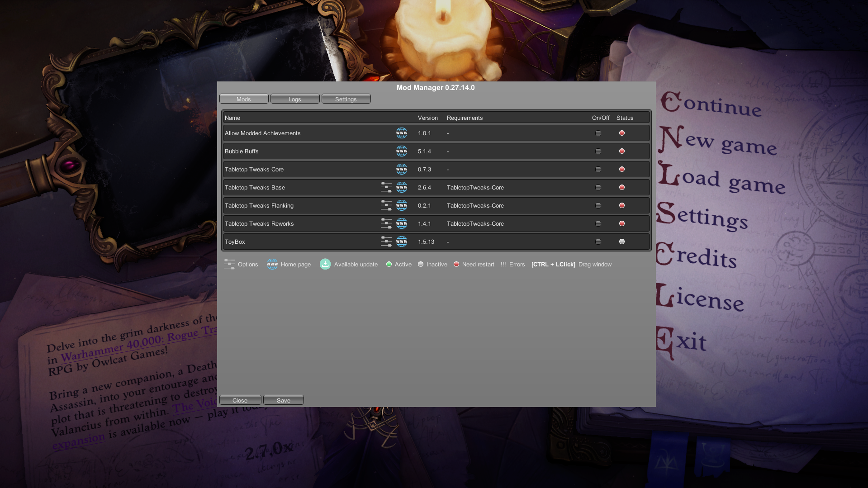The image size is (868, 488).
Task: Open ToyBox home page icon
Action: tap(402, 242)
